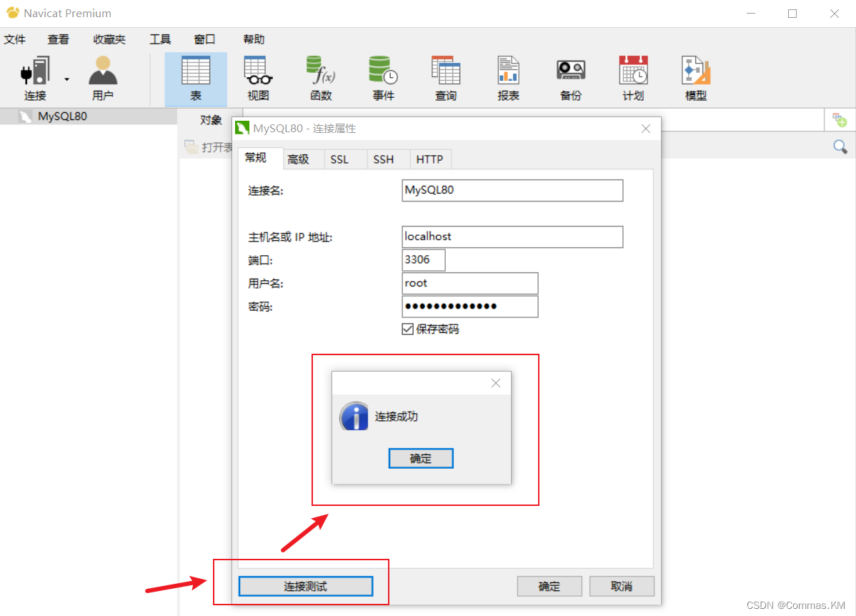
Task: Switch to the HTTP tab
Action: tap(430, 159)
